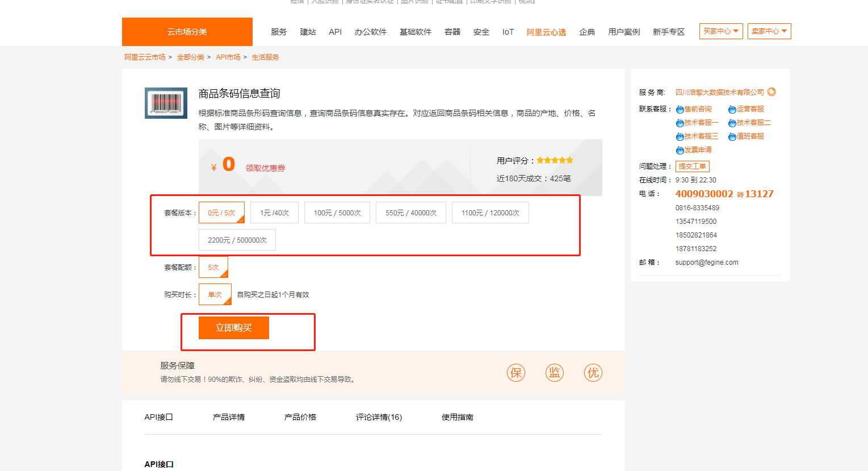Select the 单次 purchase duration option
The width and height of the screenshot is (868, 471).
click(x=215, y=294)
